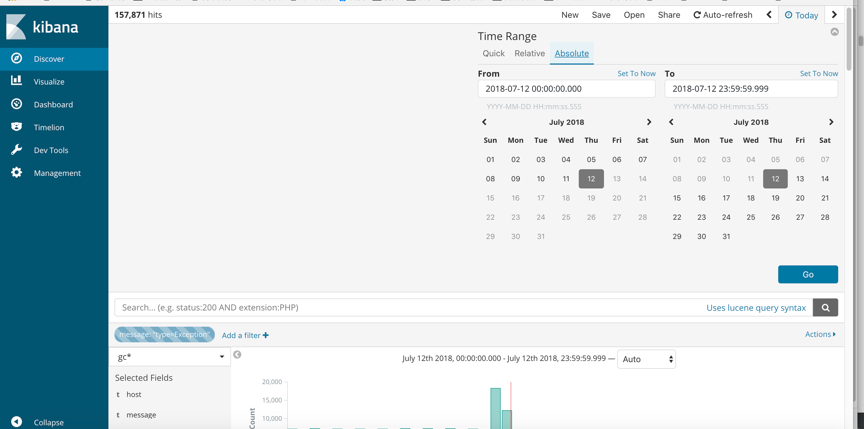This screenshot has height=429, width=864.
Task: Select July 12 in To calendar
Action: coord(775,179)
